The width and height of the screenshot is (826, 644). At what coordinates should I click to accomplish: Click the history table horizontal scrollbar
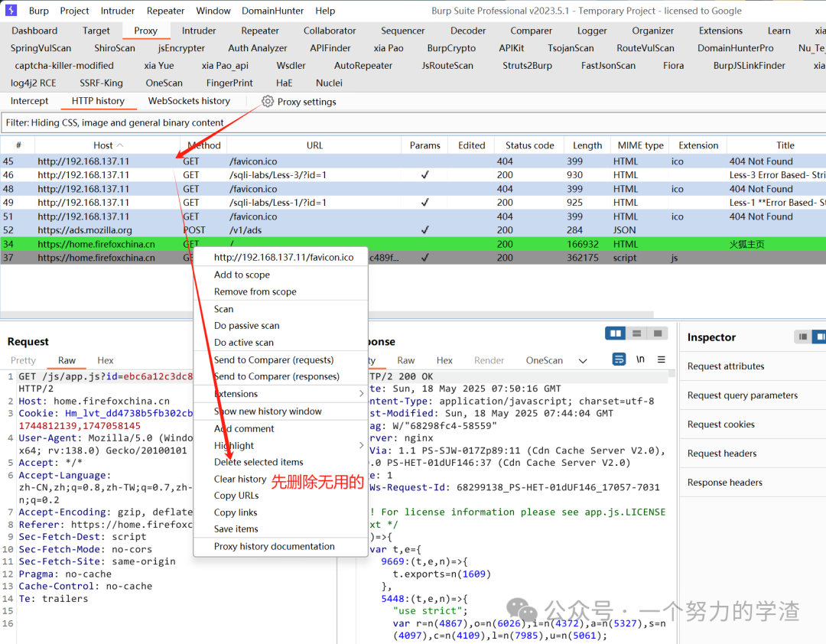[327, 314]
